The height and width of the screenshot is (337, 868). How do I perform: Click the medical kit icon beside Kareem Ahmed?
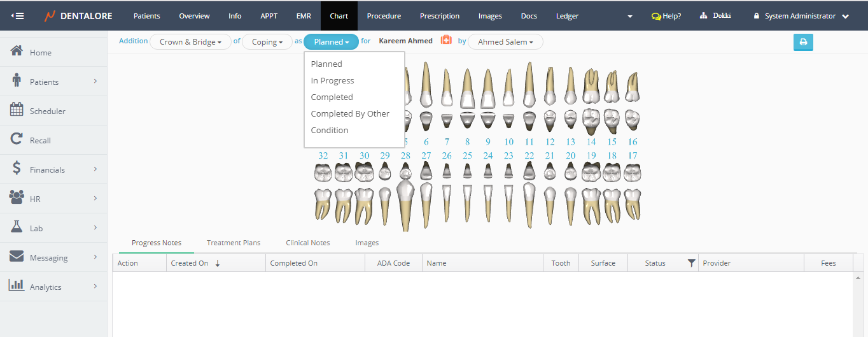446,40
